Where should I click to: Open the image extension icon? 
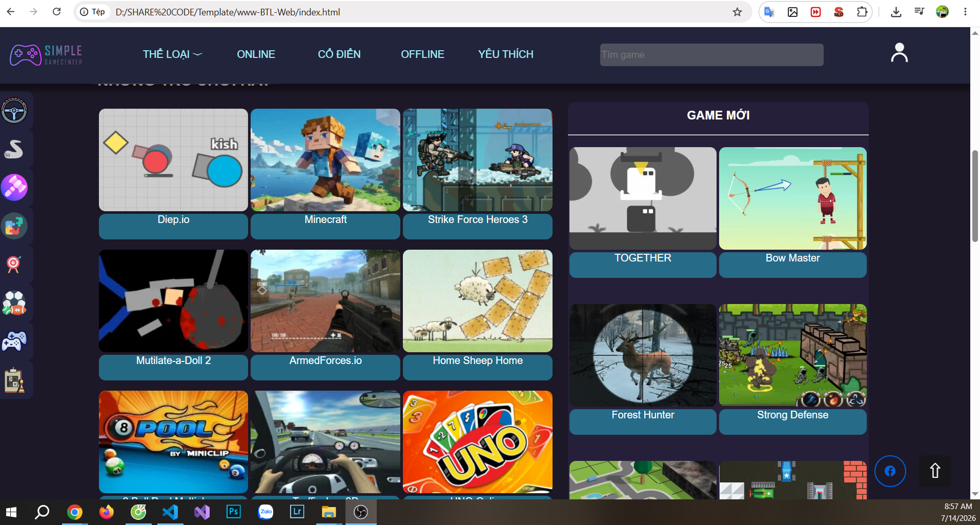point(792,12)
